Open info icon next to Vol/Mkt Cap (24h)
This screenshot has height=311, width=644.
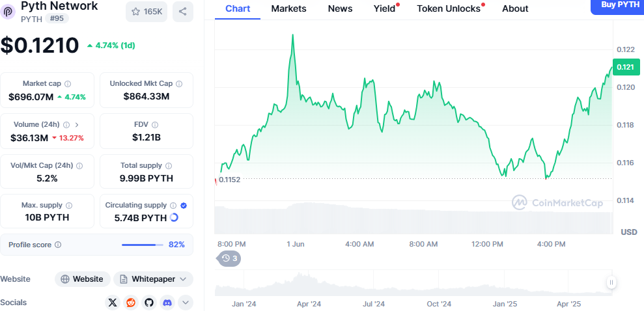[79, 166]
